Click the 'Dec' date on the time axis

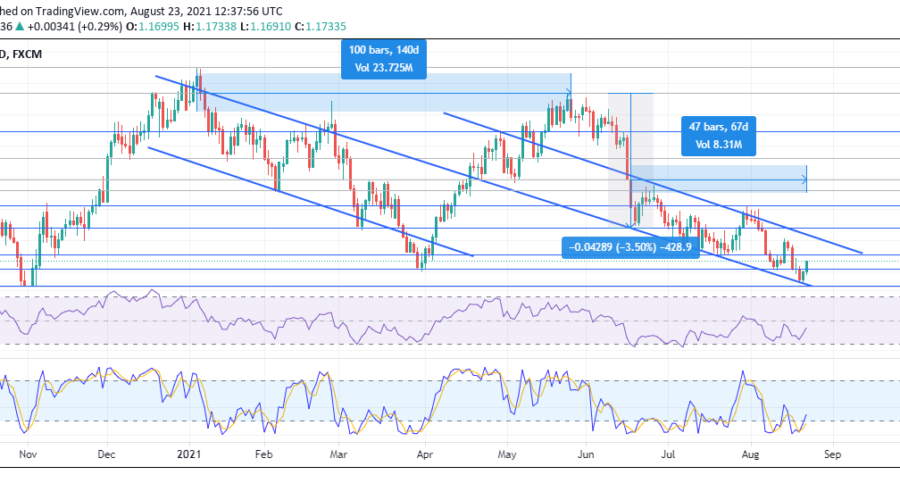(106, 454)
